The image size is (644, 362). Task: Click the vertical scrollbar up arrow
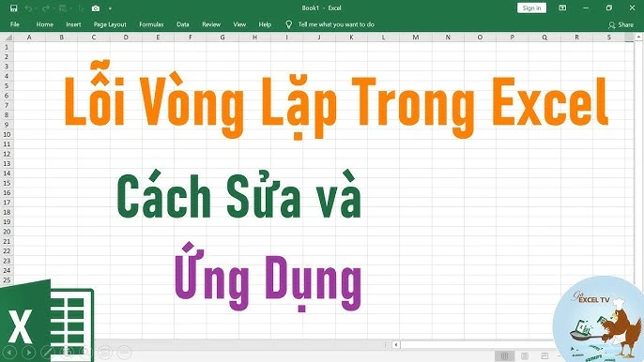click(638, 37)
